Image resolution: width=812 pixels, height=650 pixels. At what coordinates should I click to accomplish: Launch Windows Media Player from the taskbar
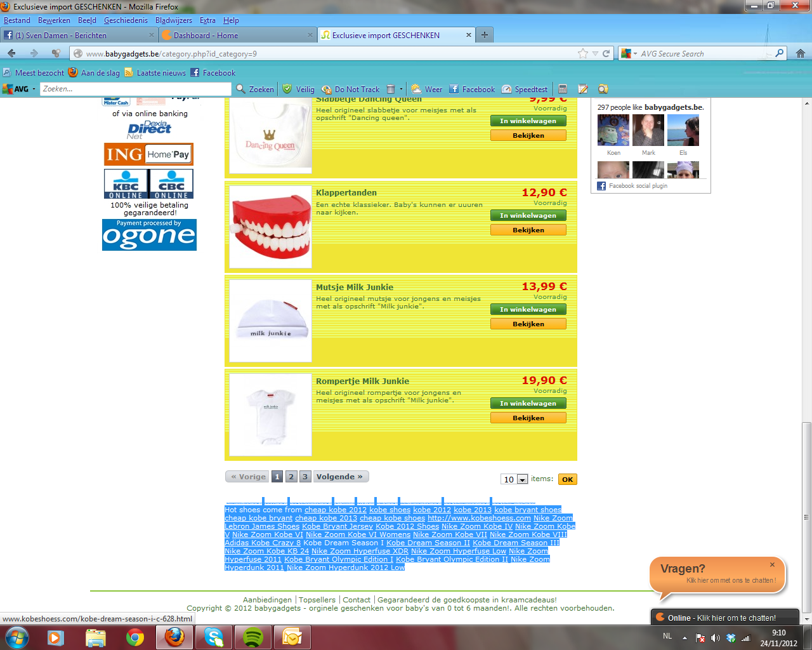click(55, 637)
